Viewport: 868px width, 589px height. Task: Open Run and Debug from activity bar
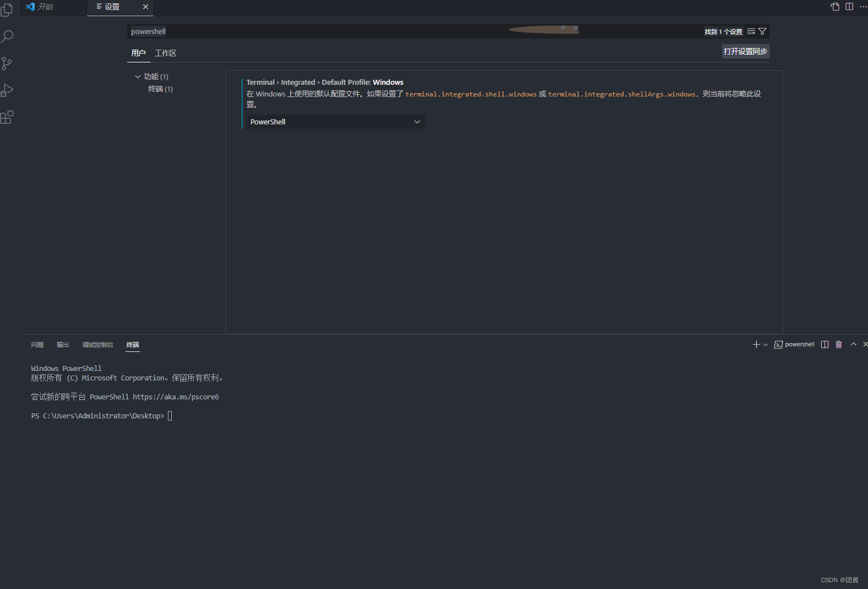pos(8,90)
